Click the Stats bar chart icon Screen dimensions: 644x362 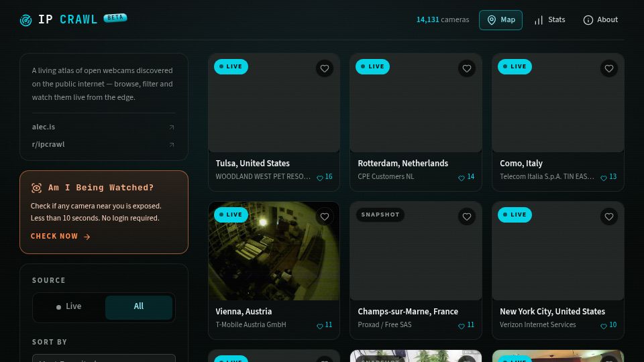(539, 20)
